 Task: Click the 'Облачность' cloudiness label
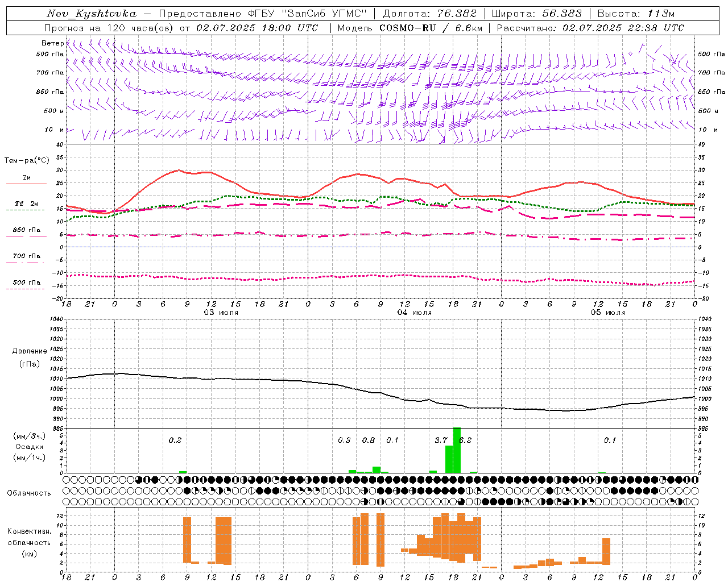[29, 493]
